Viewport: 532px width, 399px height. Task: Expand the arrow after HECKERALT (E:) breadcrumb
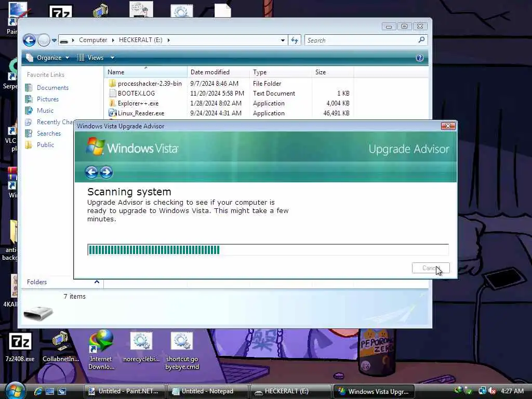pos(168,40)
